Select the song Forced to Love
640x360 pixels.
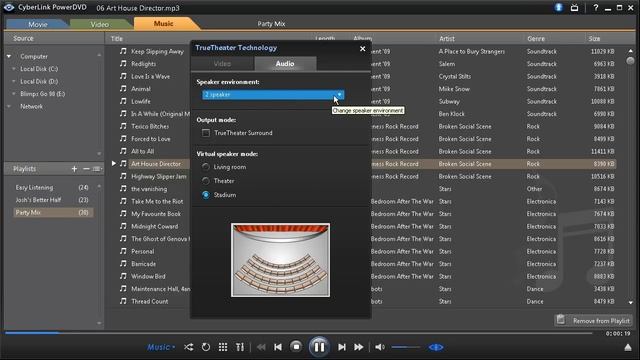[151, 139]
